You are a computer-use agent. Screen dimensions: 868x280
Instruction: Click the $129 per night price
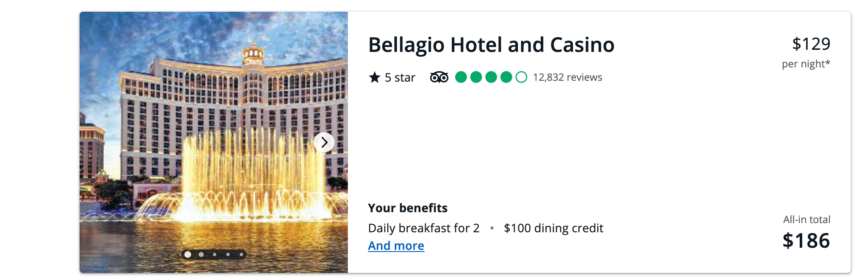tap(811, 44)
